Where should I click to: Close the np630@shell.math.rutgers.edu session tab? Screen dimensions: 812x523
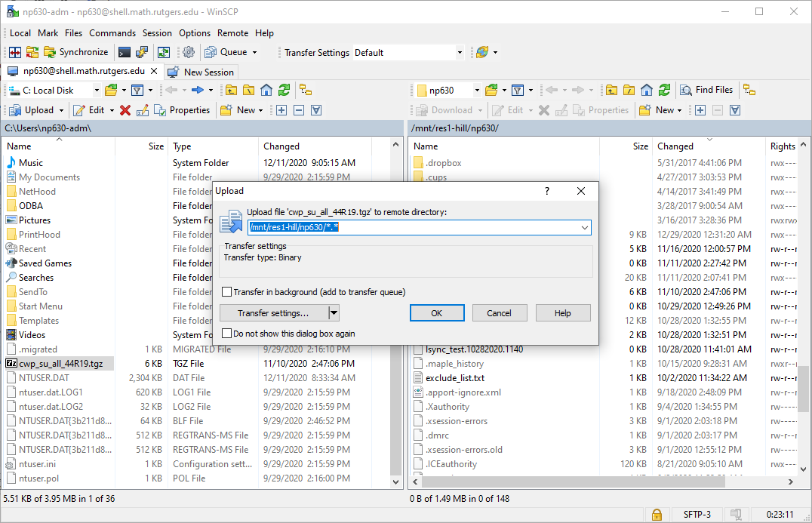(154, 71)
